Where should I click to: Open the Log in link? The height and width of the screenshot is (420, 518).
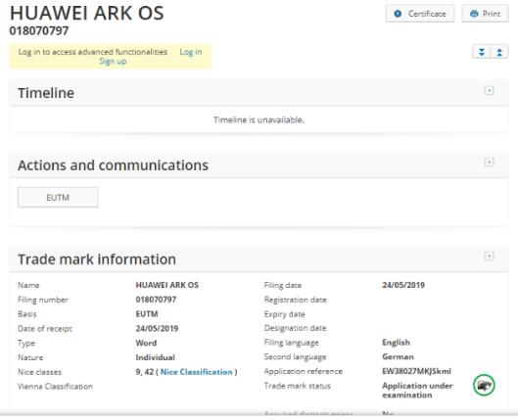coord(191,52)
